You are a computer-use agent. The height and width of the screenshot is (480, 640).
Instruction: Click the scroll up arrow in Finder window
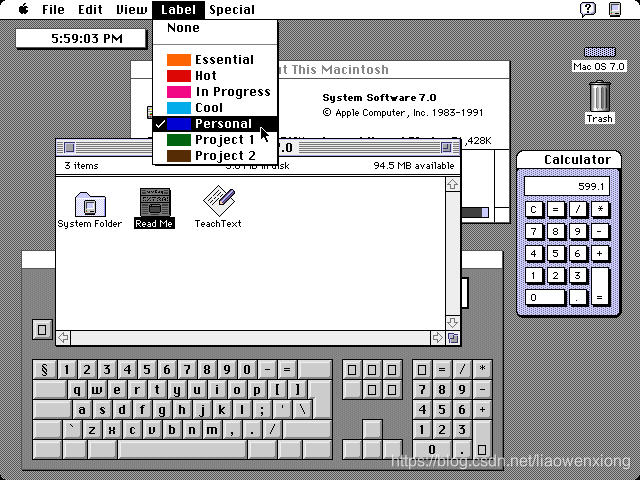(452, 184)
